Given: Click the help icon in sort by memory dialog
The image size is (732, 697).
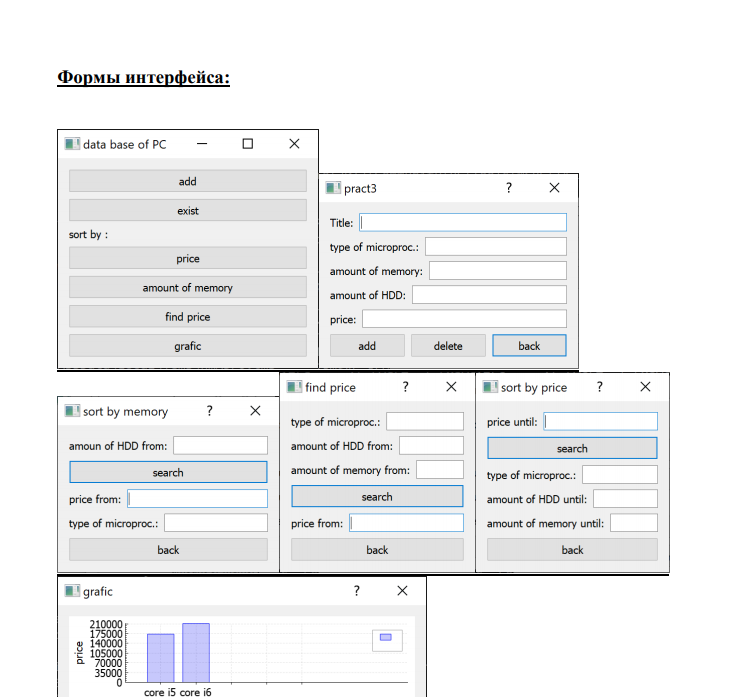Looking at the screenshot, I should click(x=209, y=411).
